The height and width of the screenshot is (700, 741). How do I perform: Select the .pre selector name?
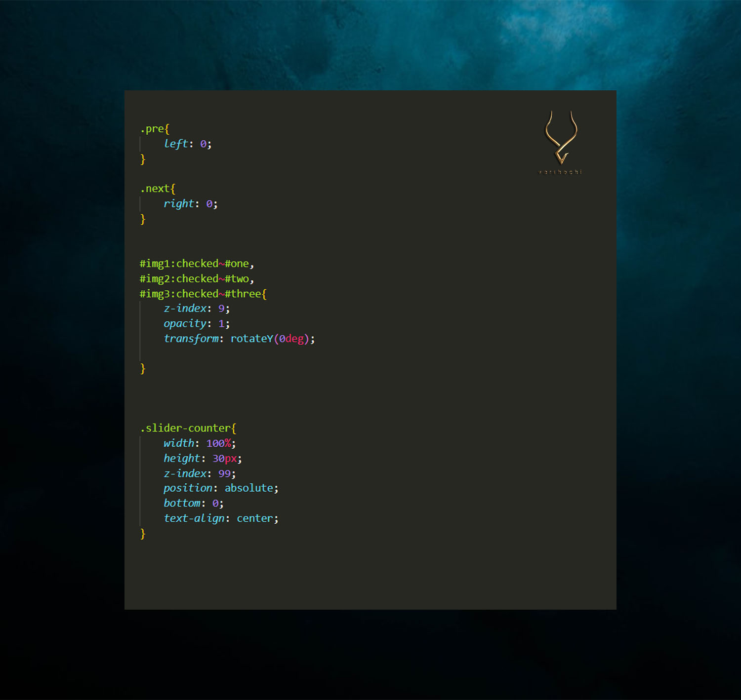tap(153, 129)
